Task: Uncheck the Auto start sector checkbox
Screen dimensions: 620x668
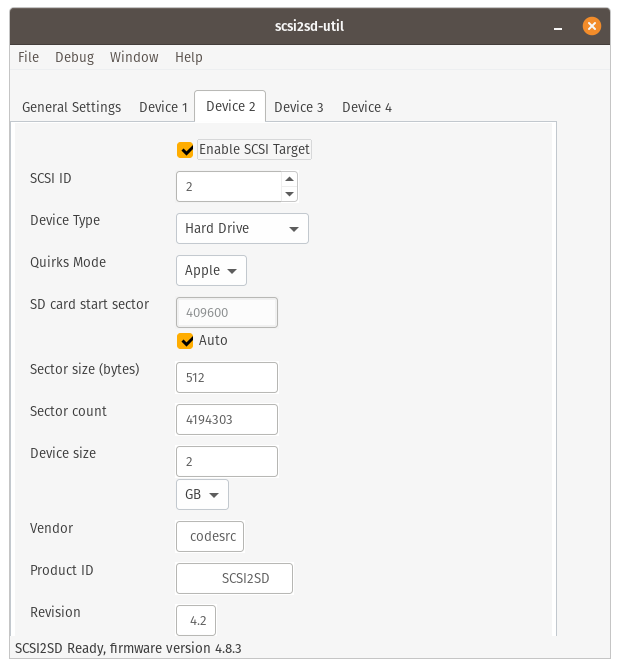Action: 185,340
